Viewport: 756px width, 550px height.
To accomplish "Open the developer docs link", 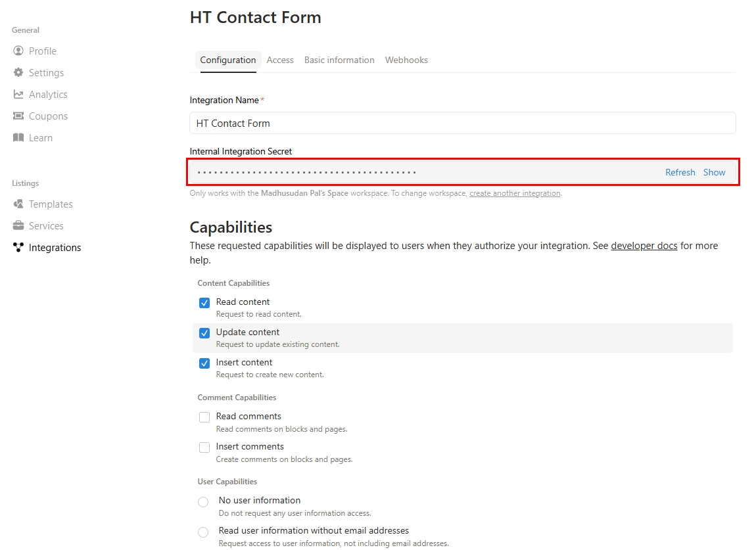I will pyautogui.click(x=644, y=246).
